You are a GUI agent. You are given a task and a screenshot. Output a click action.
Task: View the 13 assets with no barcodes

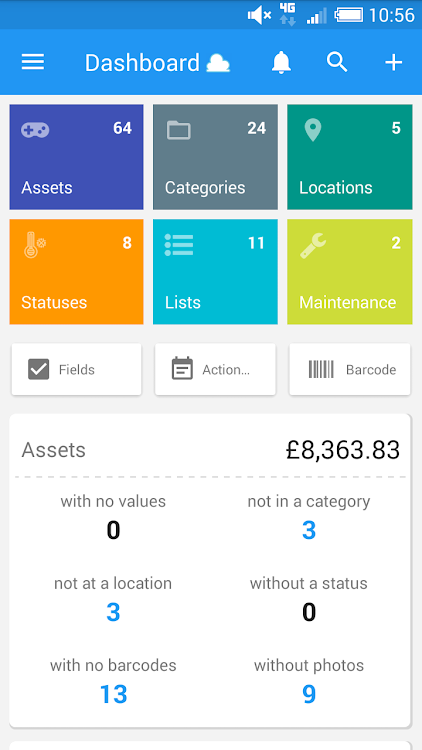pyautogui.click(x=113, y=695)
